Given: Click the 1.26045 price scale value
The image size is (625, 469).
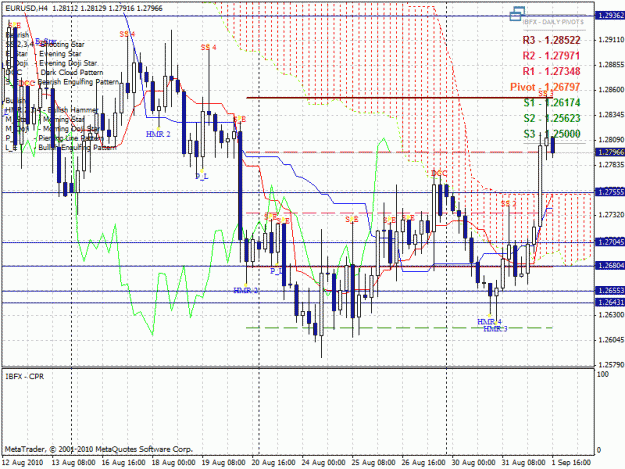Looking at the screenshot, I should click(611, 340).
